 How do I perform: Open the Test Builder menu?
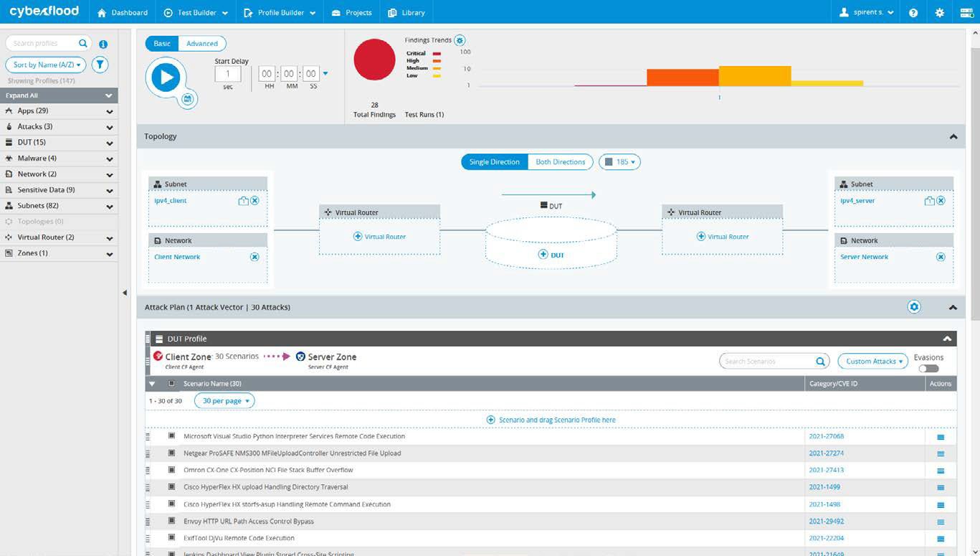[196, 13]
